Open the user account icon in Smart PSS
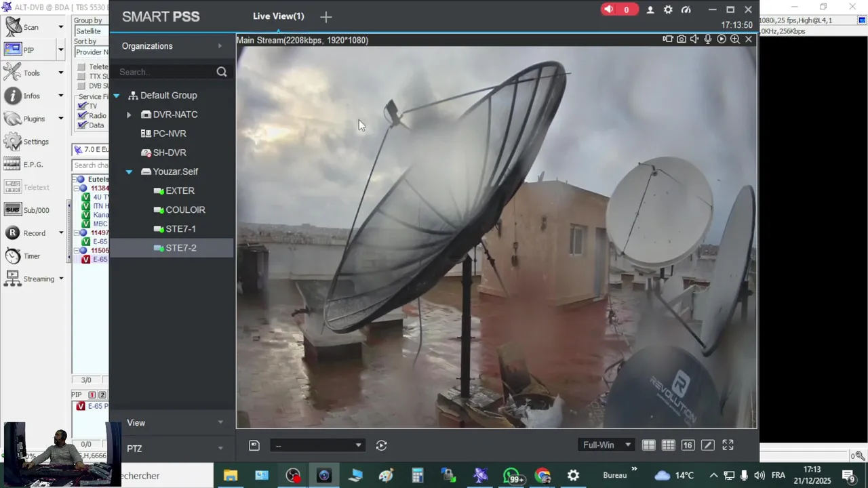This screenshot has height=488, width=868. click(650, 9)
